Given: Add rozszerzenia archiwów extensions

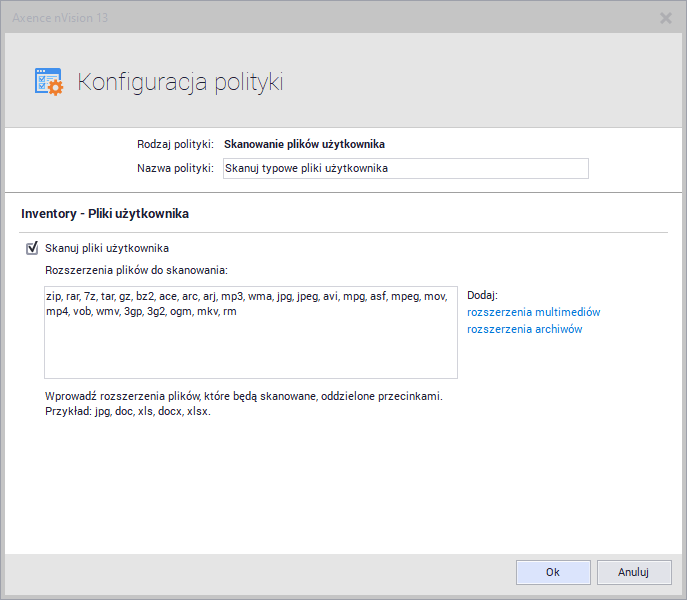Looking at the screenshot, I should tap(524, 329).
